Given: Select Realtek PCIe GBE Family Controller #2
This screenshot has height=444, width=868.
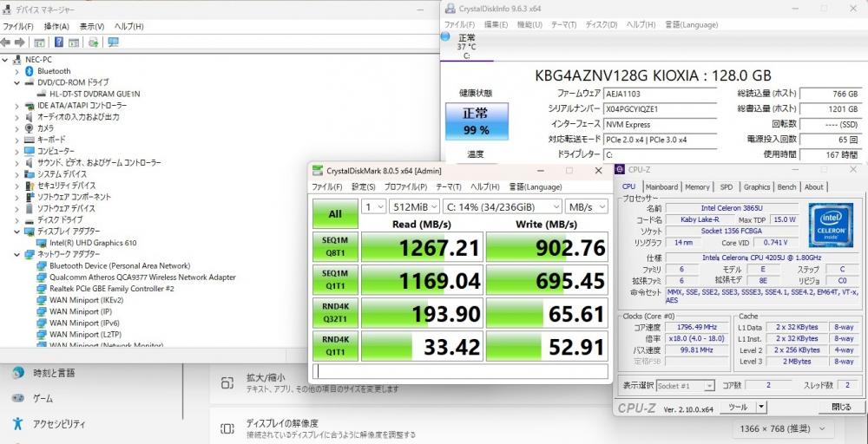Looking at the screenshot, I should click(x=112, y=289).
